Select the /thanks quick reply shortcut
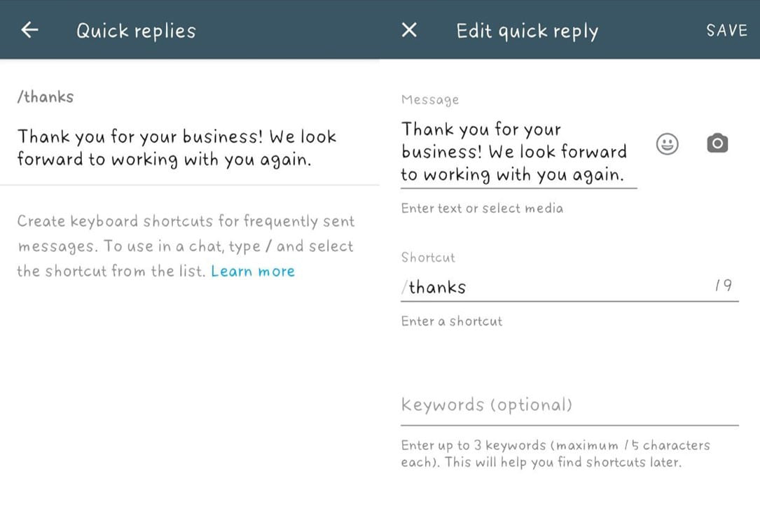This screenshot has height=532, width=760. (x=46, y=97)
